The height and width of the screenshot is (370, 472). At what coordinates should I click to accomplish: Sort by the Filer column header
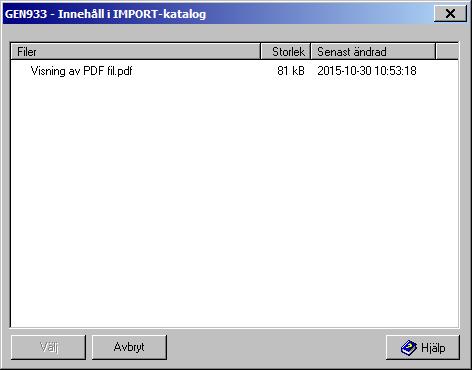[x=135, y=52]
